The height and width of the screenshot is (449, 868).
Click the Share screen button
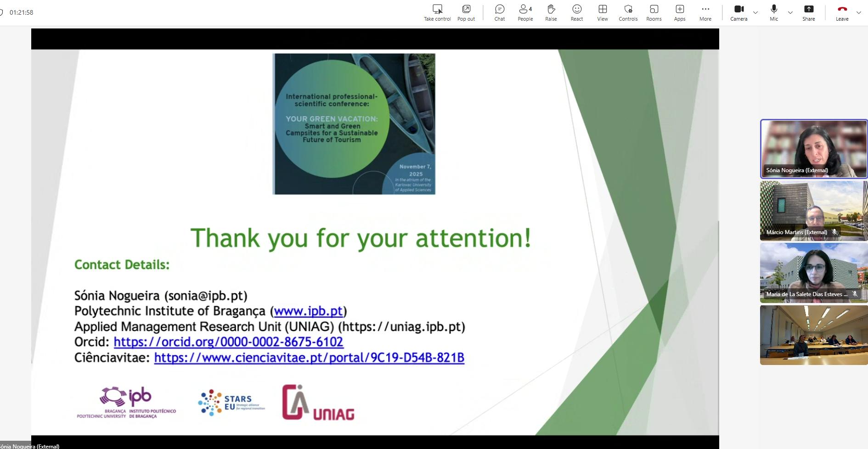tap(808, 10)
